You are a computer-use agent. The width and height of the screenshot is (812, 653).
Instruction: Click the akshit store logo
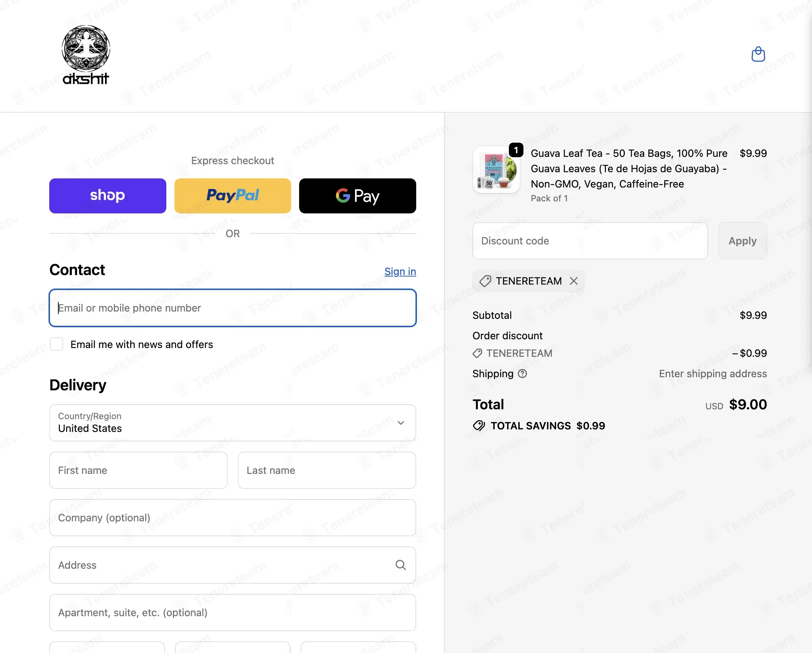point(86,55)
